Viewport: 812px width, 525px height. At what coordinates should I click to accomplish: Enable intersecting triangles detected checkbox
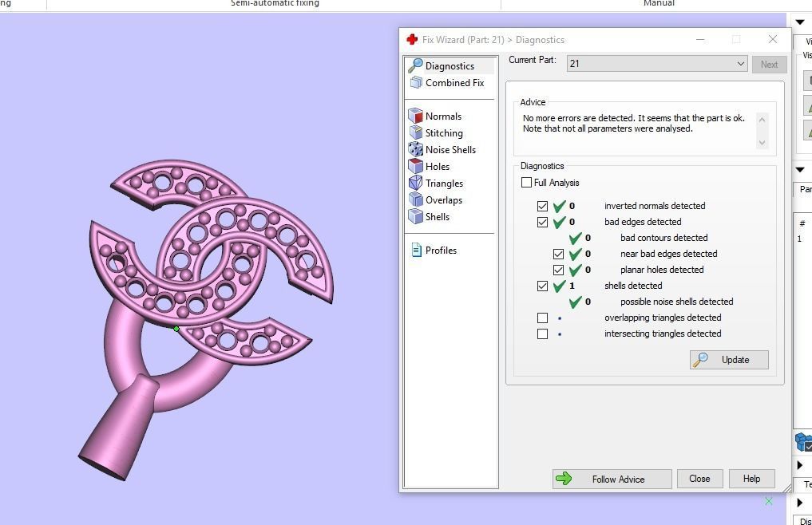point(542,334)
